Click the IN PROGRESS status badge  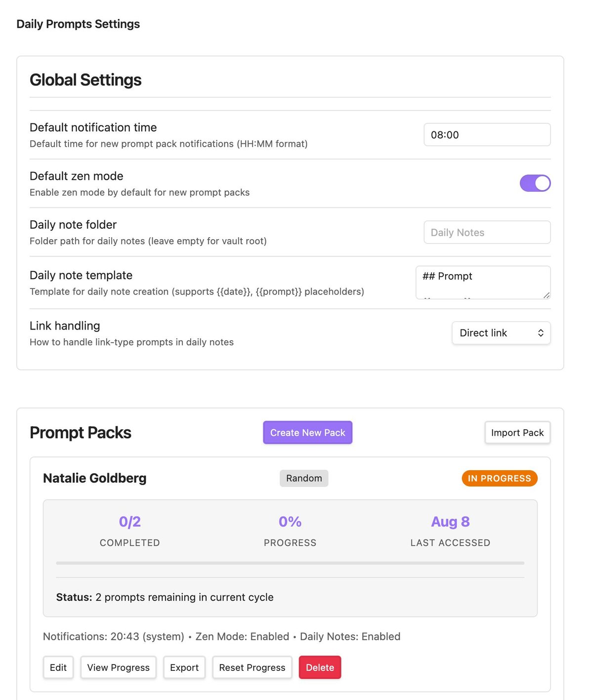point(499,478)
